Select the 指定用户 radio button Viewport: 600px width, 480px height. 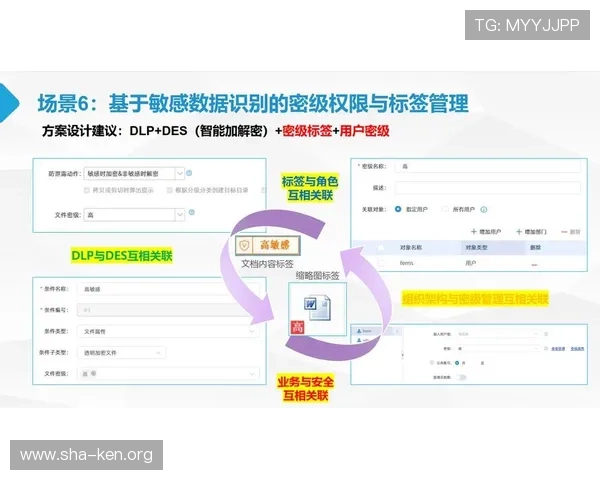tap(398, 209)
